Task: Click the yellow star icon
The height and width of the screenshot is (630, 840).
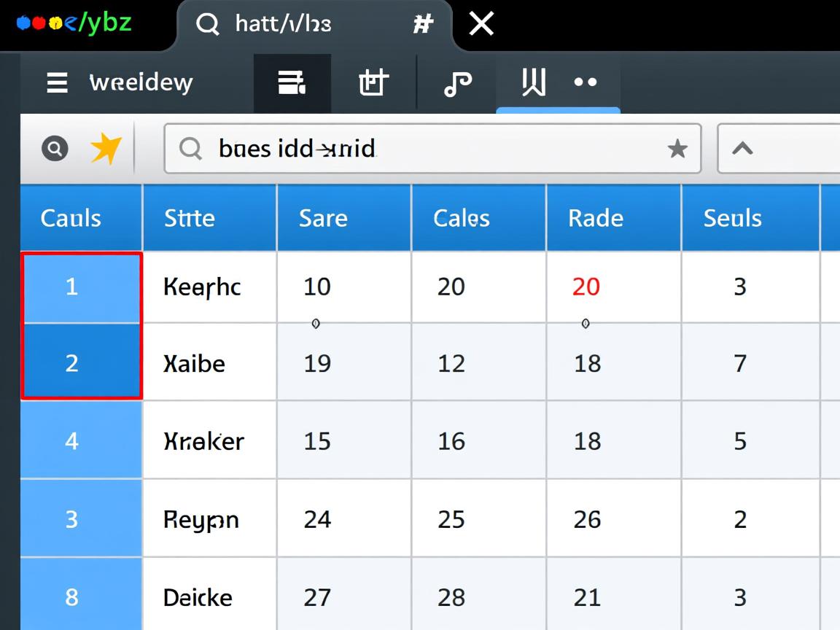Action: [106, 149]
